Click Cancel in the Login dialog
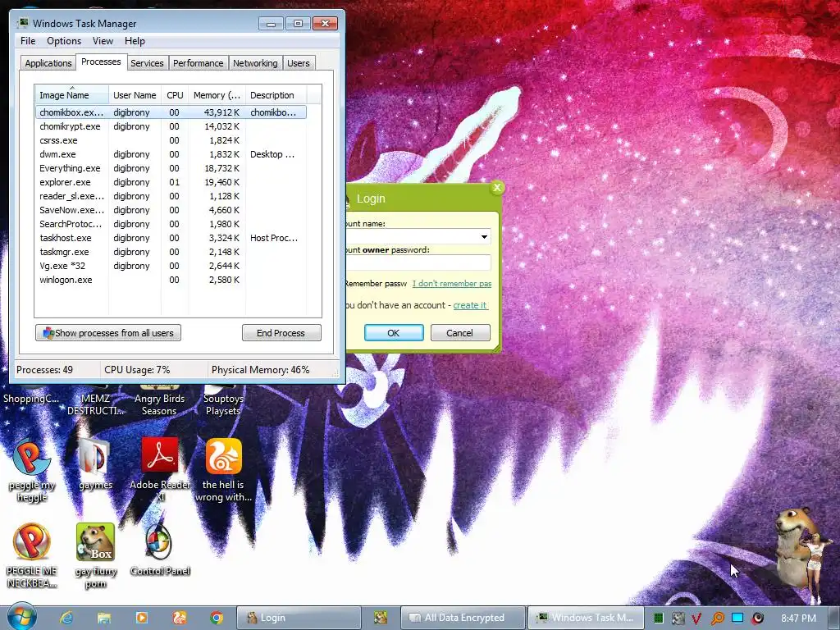The height and width of the screenshot is (630, 840). coord(460,333)
